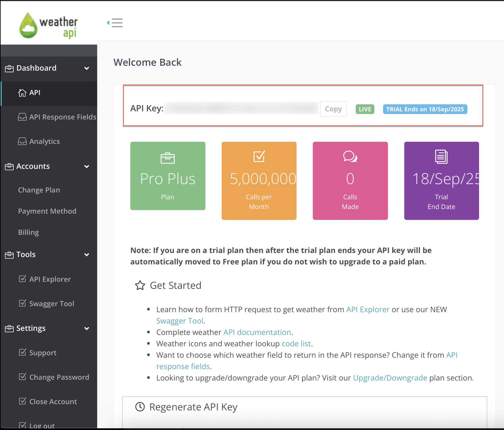The height and width of the screenshot is (430, 504).
Task: Click the blurred API key field
Action: (x=241, y=108)
